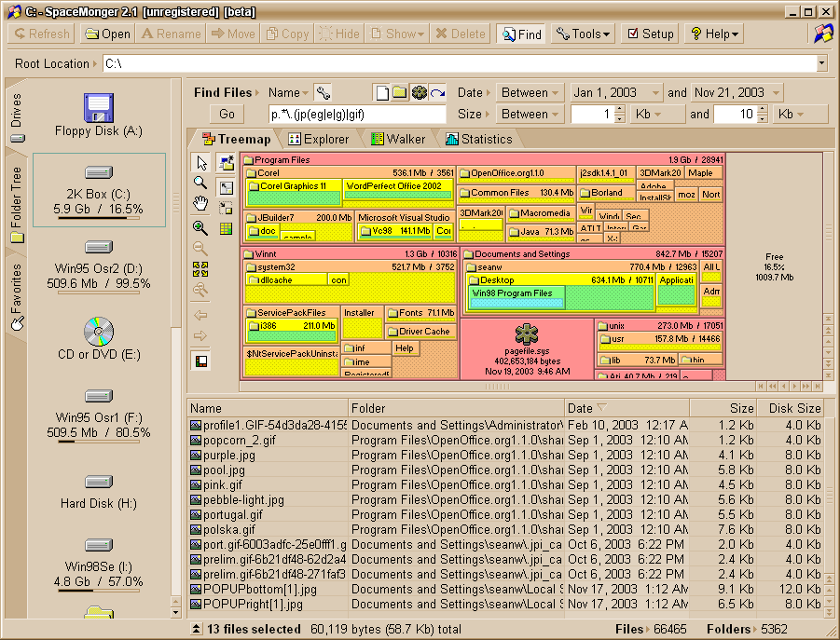Select the CD or DVD (E:) drive
This screenshot has height=640, width=840.
coord(99,339)
